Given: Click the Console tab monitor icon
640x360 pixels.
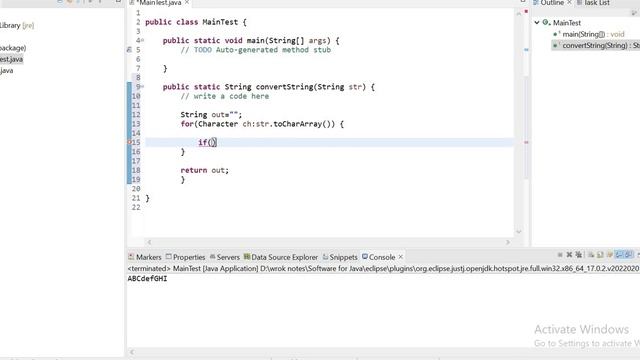Looking at the screenshot, I should 365,257.
